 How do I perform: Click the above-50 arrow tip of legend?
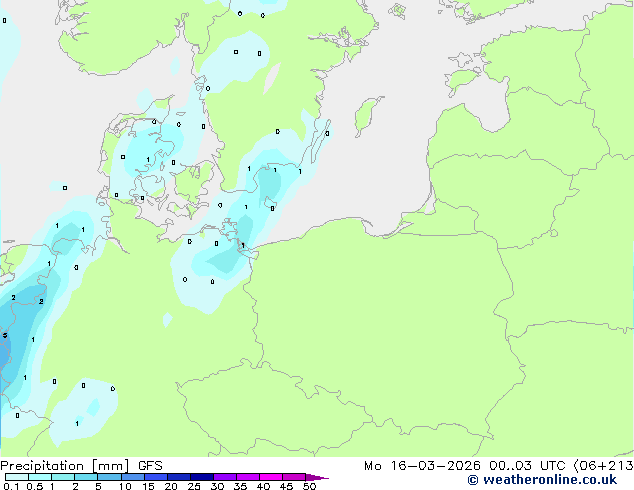click(x=317, y=478)
